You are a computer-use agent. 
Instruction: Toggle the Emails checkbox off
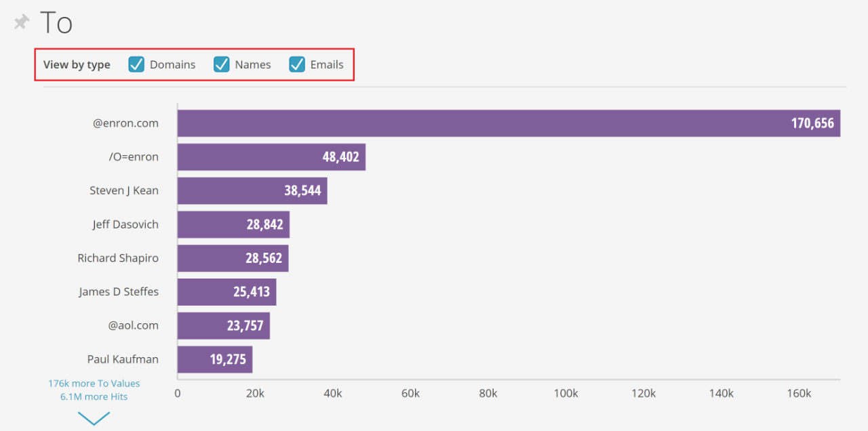tap(296, 64)
